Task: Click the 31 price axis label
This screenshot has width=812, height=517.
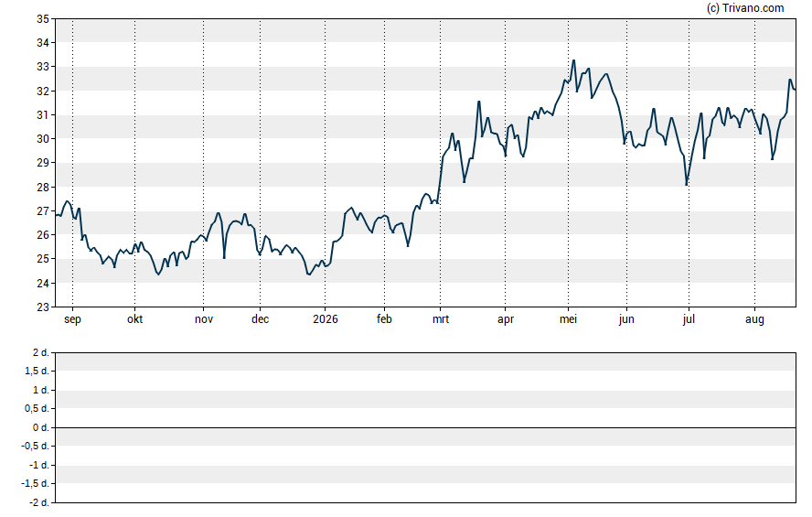Action: (x=42, y=115)
